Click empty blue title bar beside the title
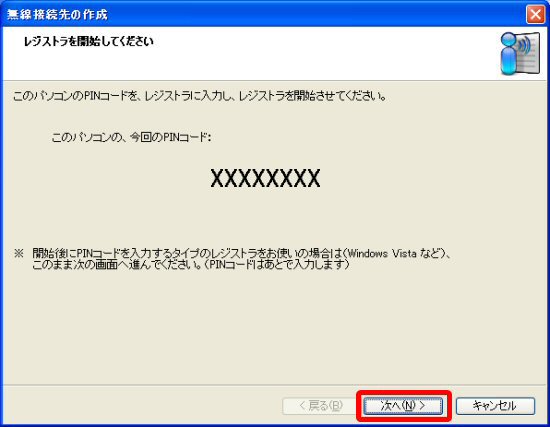Viewport: 550px width, 427px height. click(x=316, y=14)
